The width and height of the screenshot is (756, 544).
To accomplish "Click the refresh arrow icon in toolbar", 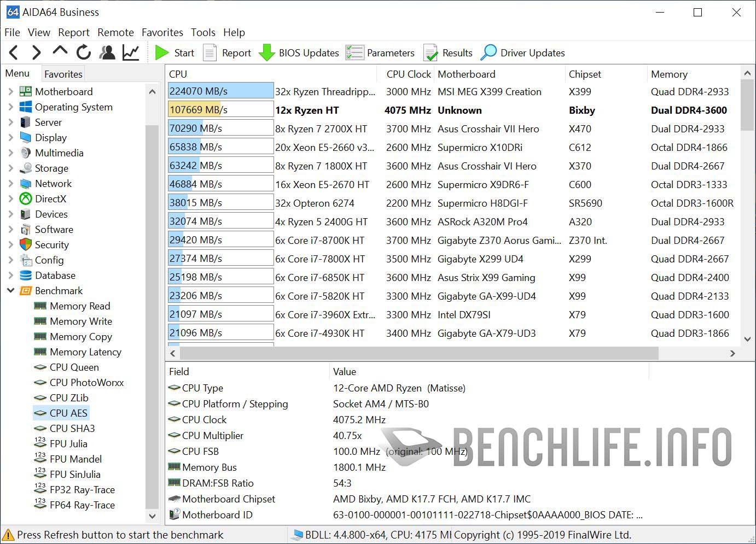I will (83, 52).
